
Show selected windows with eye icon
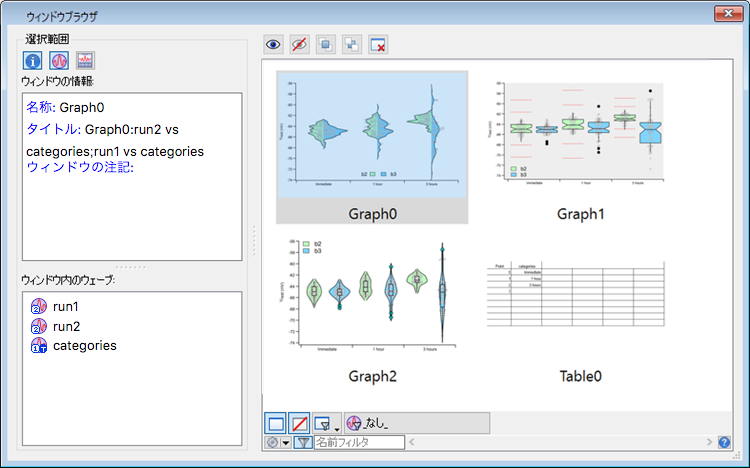(274, 45)
